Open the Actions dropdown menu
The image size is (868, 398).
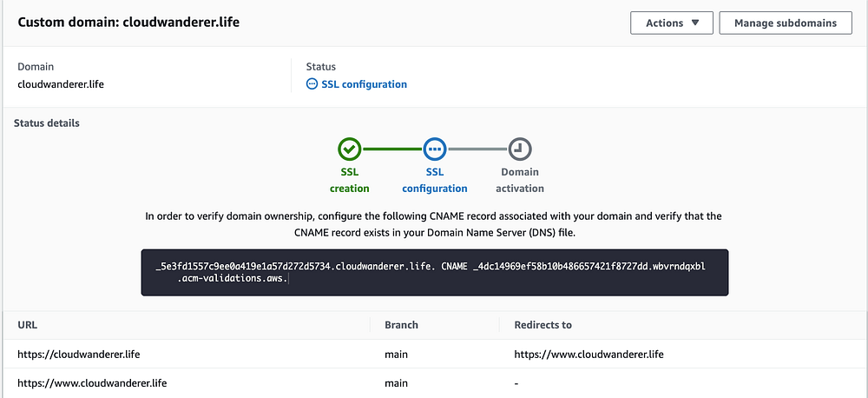pos(672,23)
